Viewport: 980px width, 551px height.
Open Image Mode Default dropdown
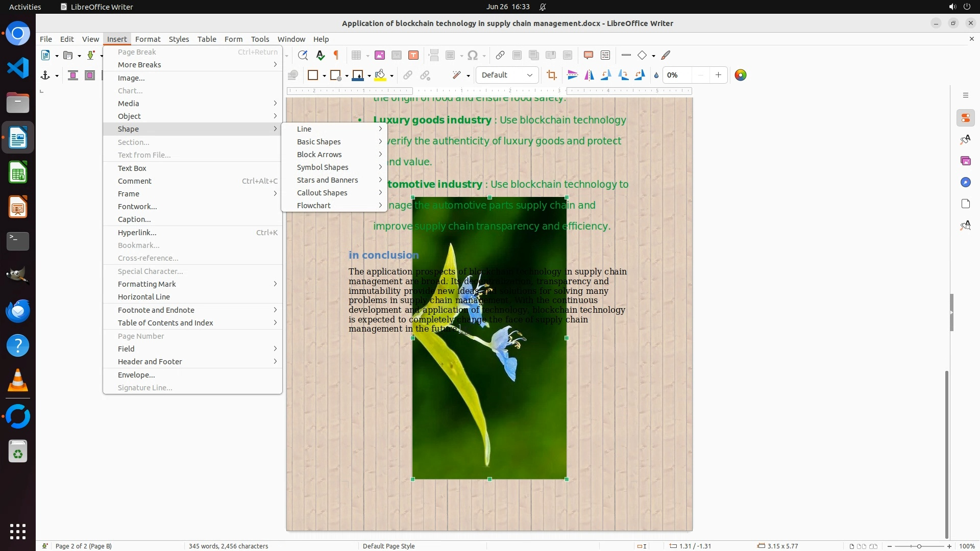pos(507,75)
